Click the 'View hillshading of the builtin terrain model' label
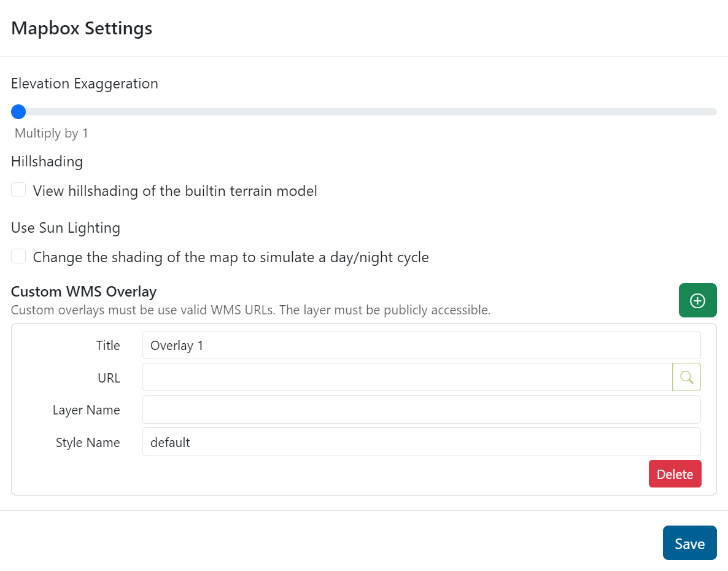The width and height of the screenshot is (728, 571). click(175, 191)
